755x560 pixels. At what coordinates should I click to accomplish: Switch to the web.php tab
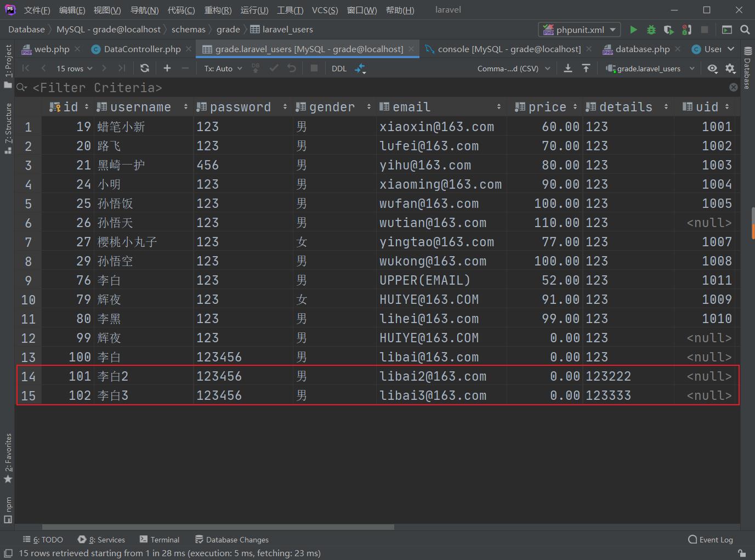pyautogui.click(x=52, y=49)
